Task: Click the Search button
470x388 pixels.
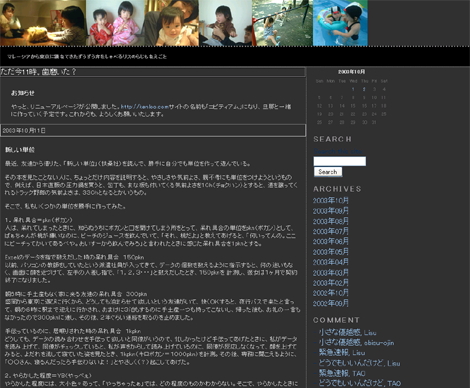Action: (x=328, y=172)
